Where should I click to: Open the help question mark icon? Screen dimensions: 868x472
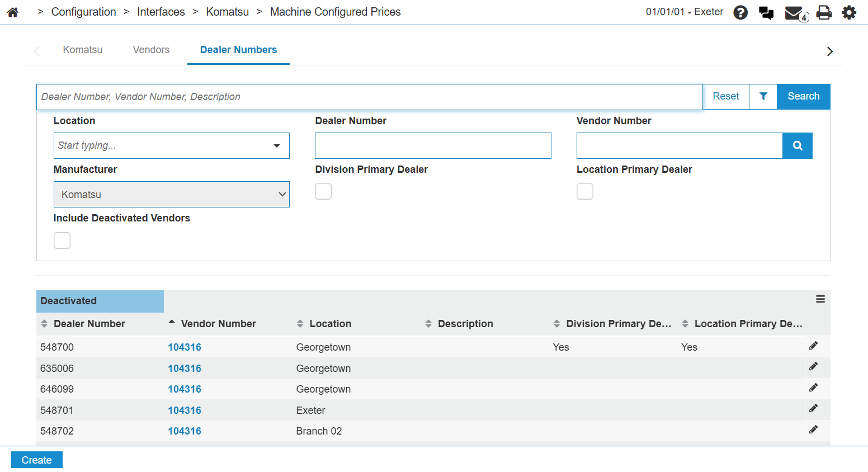pyautogui.click(x=740, y=12)
